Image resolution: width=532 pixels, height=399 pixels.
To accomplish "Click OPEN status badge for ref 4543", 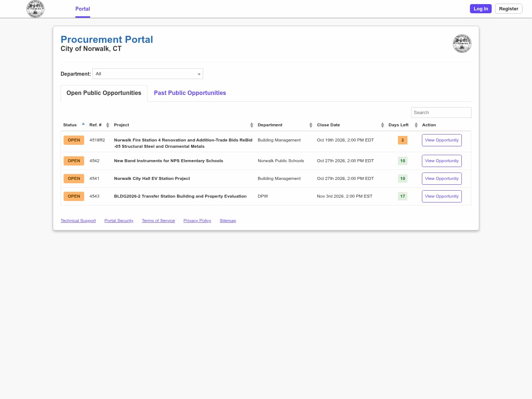I will tap(74, 197).
